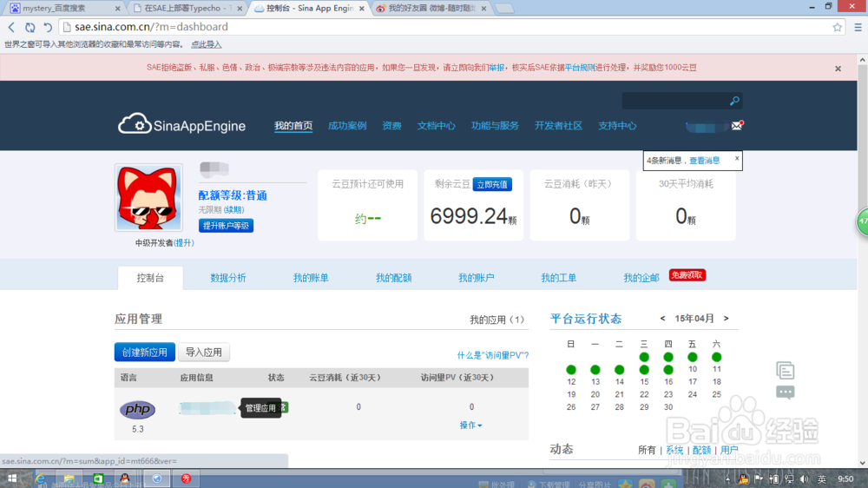Click 提升 link under developer level
Image resolution: width=868 pixels, height=488 pixels.
[x=184, y=242]
